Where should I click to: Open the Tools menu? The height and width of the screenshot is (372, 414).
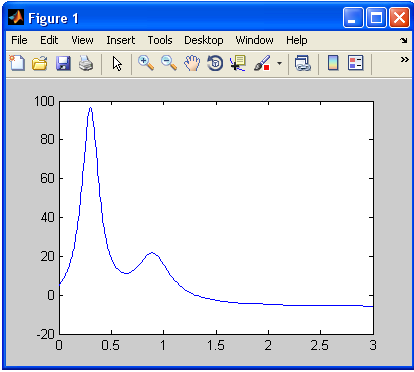coord(160,40)
